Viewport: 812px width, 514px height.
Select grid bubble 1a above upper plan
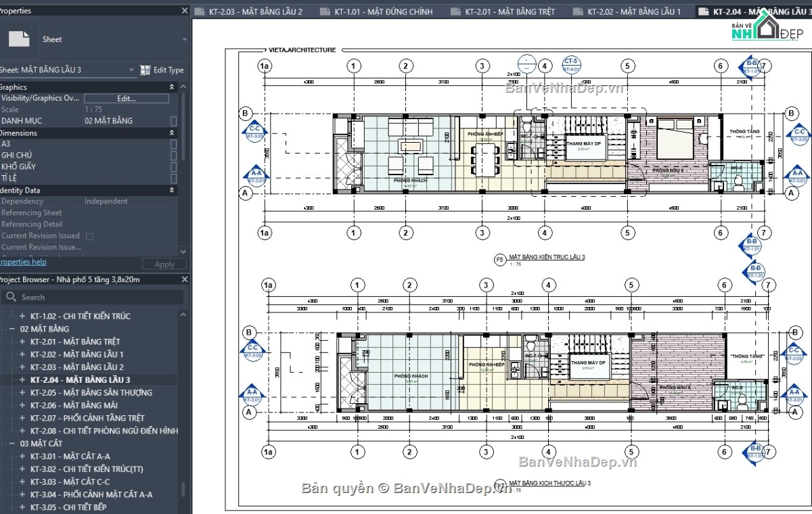point(265,66)
